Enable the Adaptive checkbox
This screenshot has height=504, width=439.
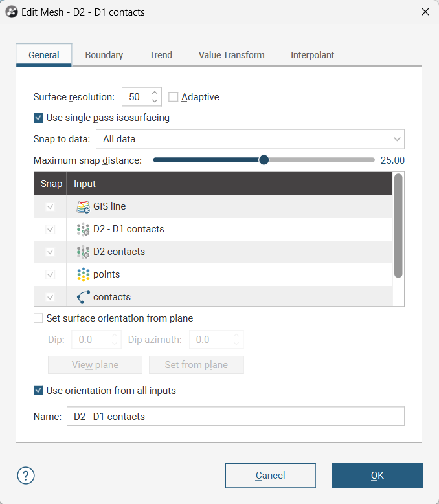coord(174,97)
